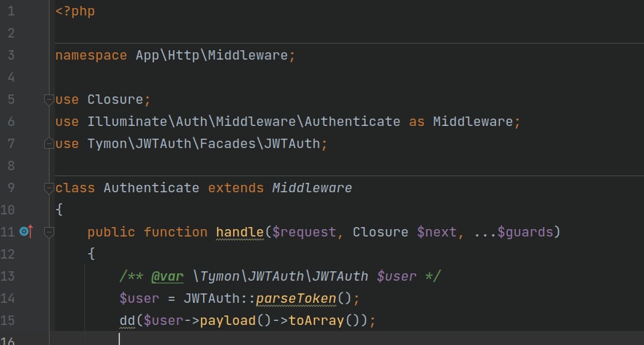Collapse the handle function fold marker on line 11
644x345 pixels.
(x=49, y=232)
